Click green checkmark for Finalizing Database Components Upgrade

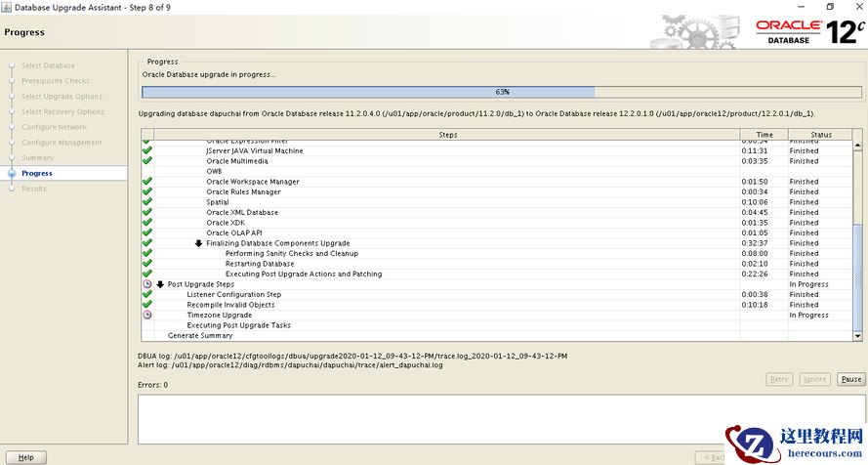tap(146, 242)
